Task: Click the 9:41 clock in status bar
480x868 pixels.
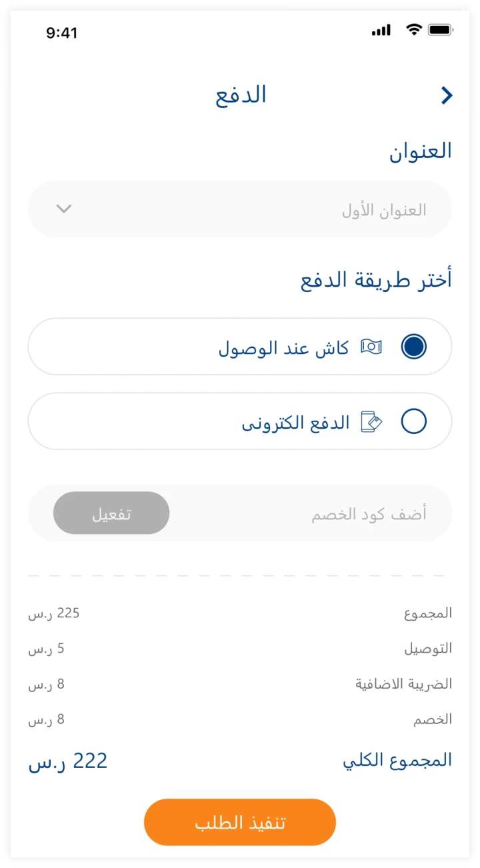Action: pyautogui.click(x=62, y=33)
